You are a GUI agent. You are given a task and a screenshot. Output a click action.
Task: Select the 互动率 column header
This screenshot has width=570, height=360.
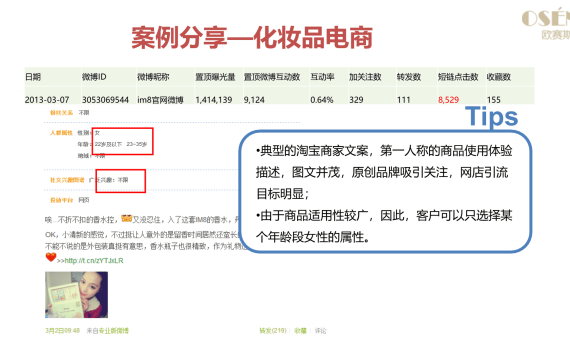322,77
